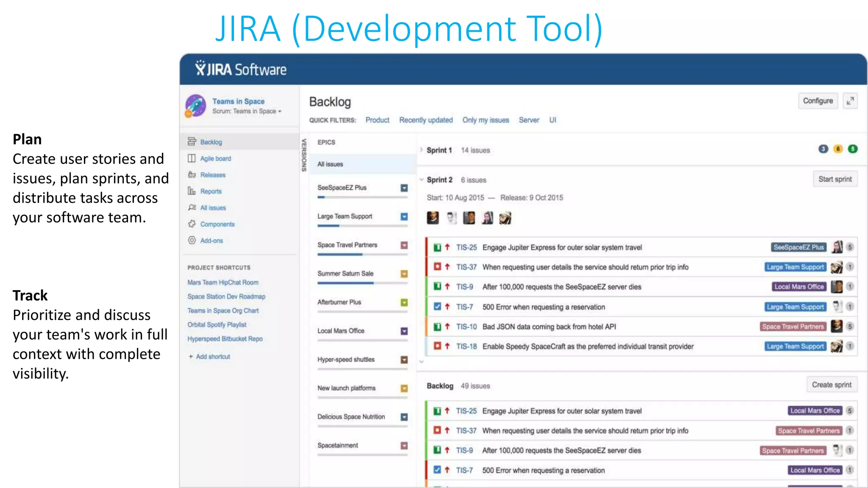Open issue link TIS-25 in Sprint 2
The image size is (868, 488).
(466, 247)
